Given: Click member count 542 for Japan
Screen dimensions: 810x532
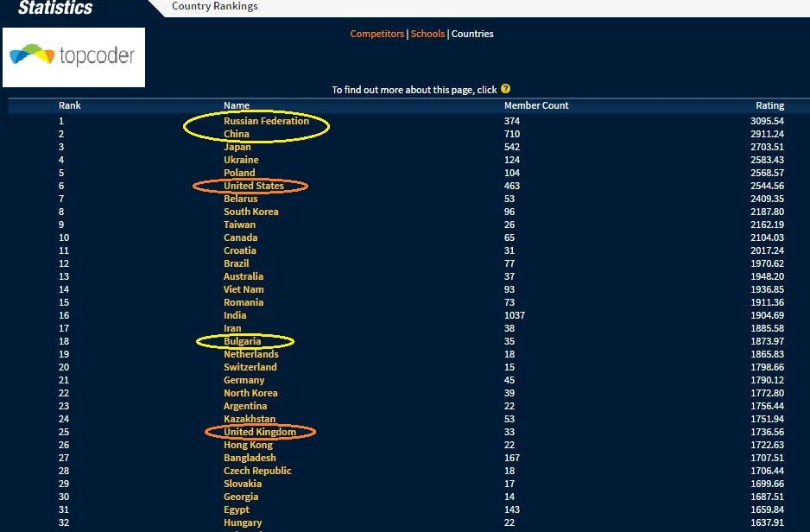Looking at the screenshot, I should tap(512, 147).
